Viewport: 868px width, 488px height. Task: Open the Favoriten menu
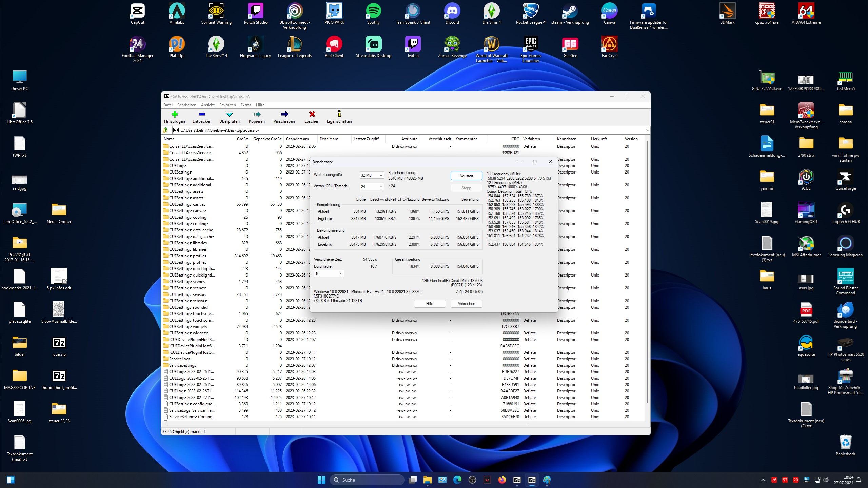click(227, 105)
